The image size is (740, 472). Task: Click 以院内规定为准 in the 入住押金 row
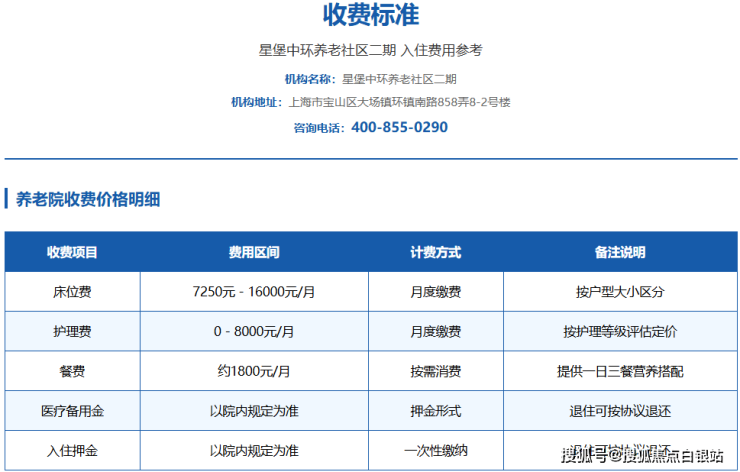(x=254, y=451)
